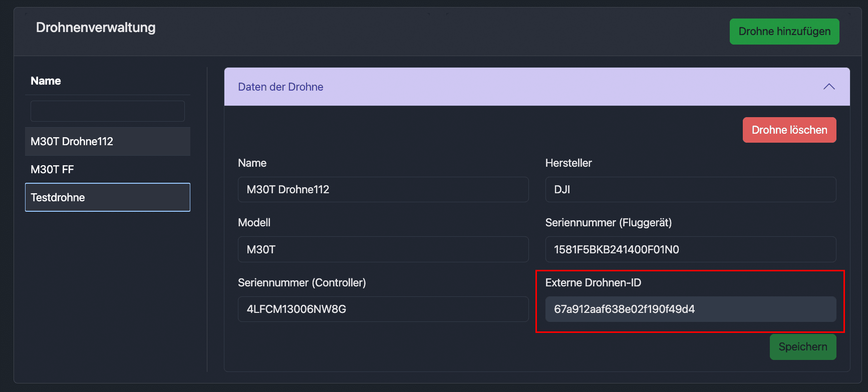Image resolution: width=868 pixels, height=392 pixels.
Task: Focus the Name filter box above list
Action: [x=107, y=111]
